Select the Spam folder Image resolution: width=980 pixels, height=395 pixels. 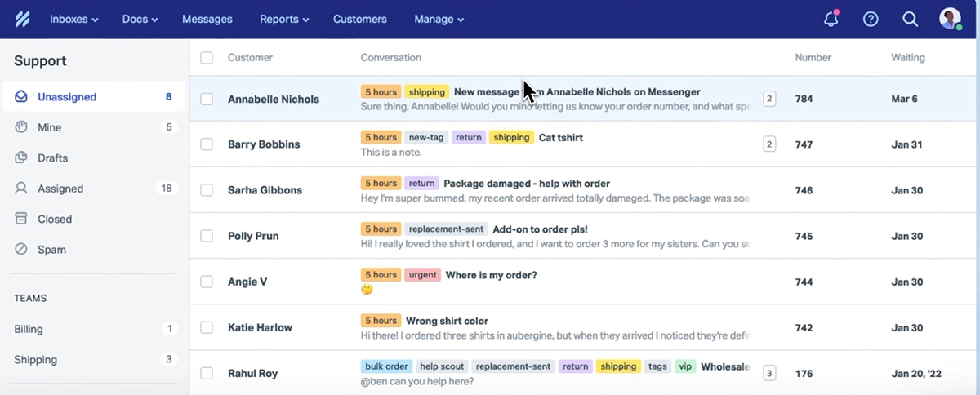(x=94, y=250)
